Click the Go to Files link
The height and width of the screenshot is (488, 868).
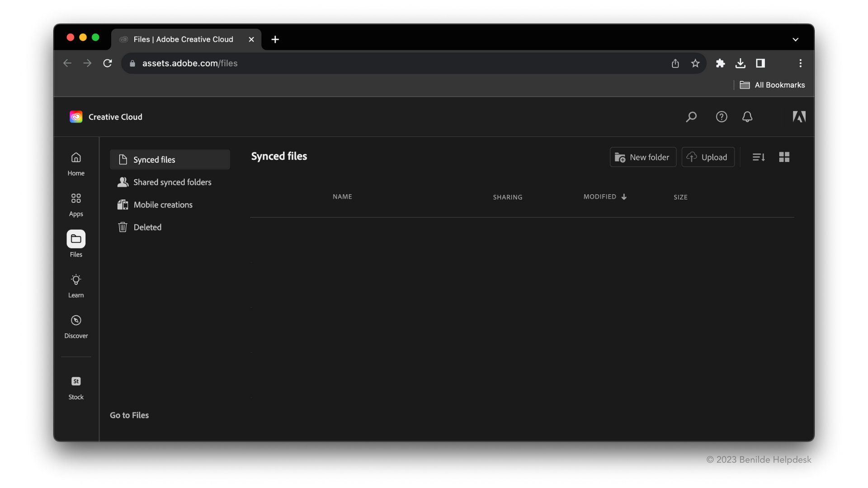pyautogui.click(x=129, y=415)
